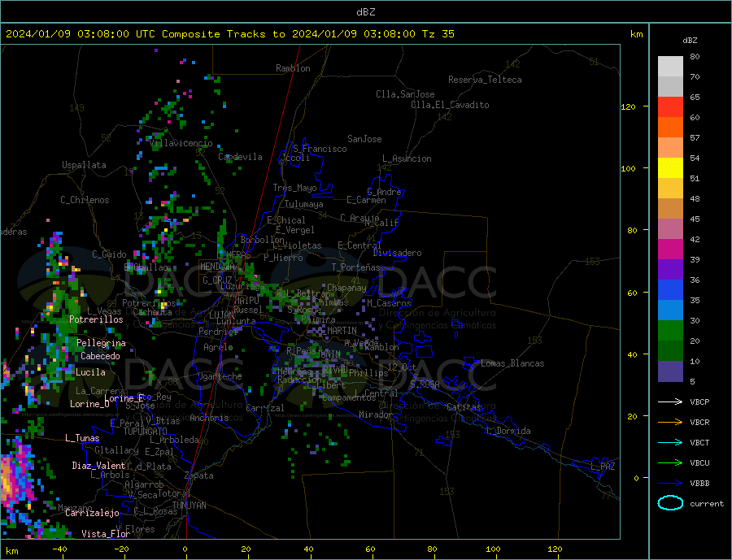Viewport: 732px width, 560px height.
Task: Click the 'VBCU' legend label
Action: click(699, 463)
